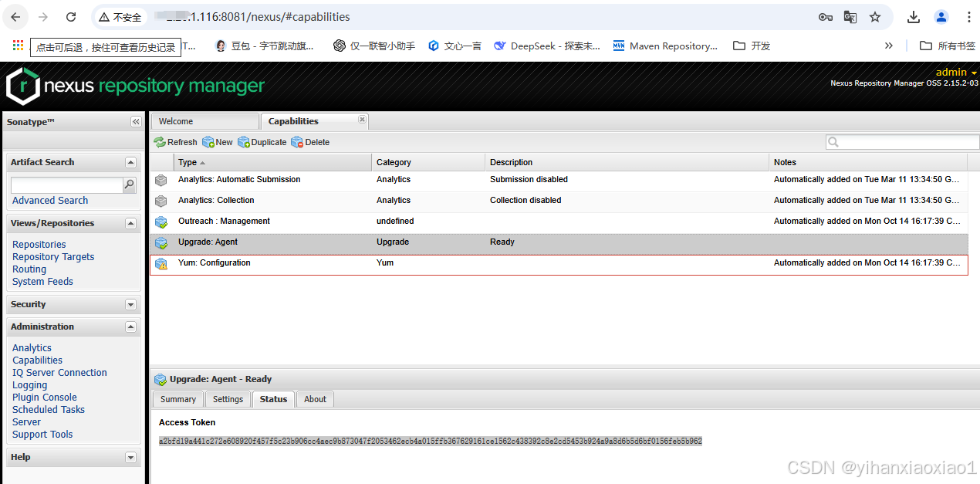Open the Analytics sidebar link

click(32, 348)
